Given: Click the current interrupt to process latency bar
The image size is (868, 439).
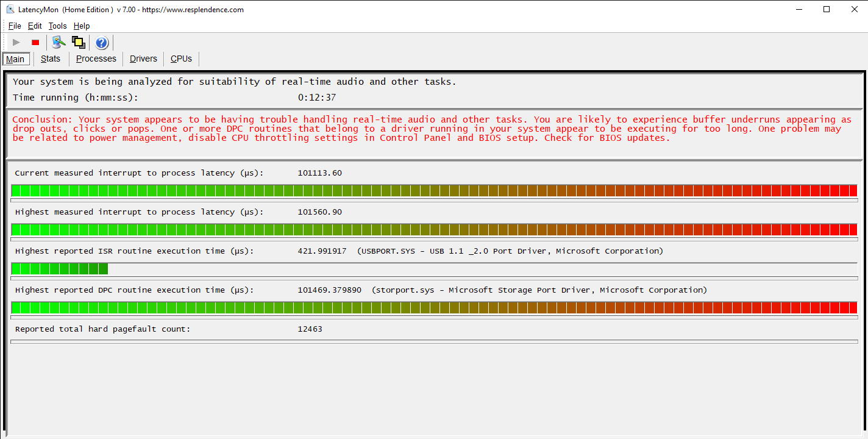Looking at the screenshot, I should pos(434,190).
